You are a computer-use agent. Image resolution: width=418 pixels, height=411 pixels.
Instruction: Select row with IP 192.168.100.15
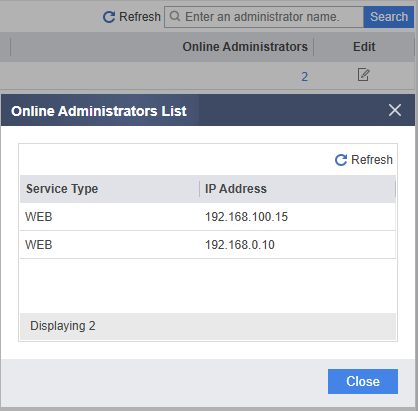[x=208, y=217]
